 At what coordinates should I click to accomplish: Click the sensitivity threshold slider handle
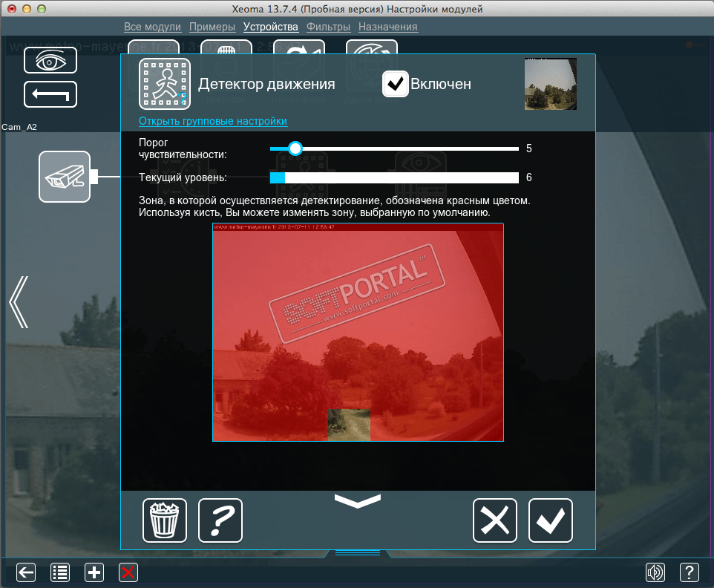pos(295,148)
